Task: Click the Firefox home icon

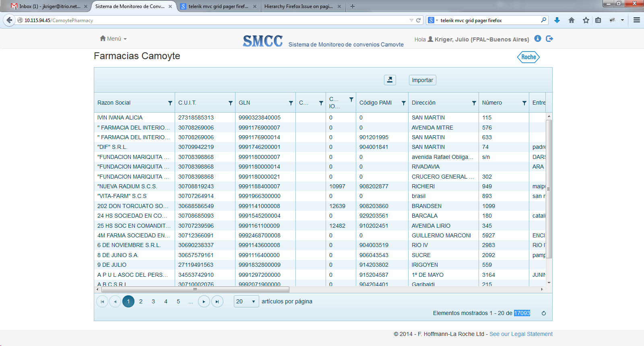Action: (x=572, y=20)
